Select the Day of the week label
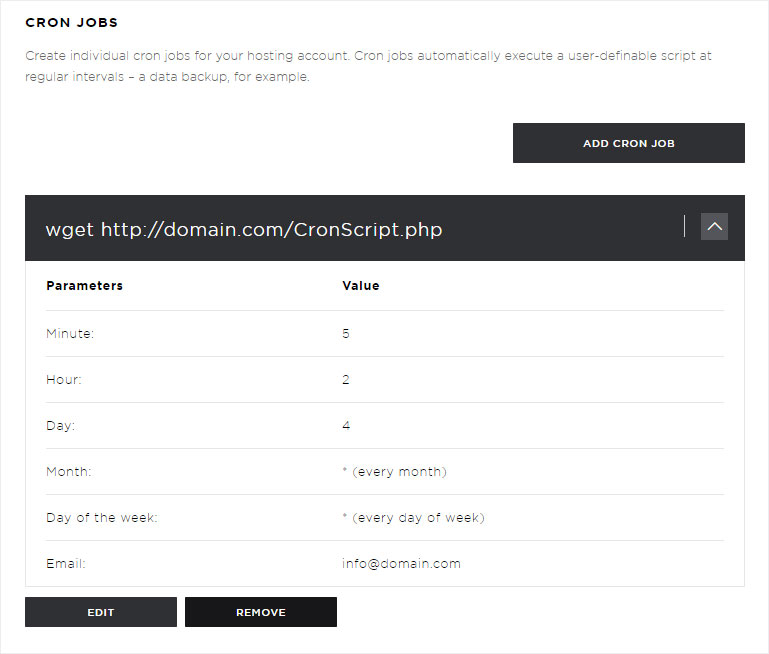This screenshot has height=654, width=769. [102, 518]
